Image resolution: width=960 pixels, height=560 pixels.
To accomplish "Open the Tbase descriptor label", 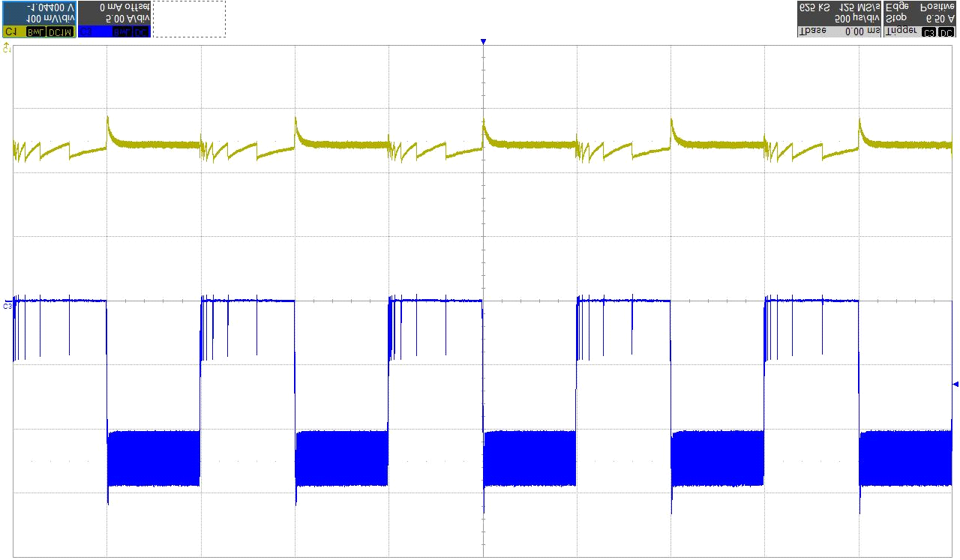I will pyautogui.click(x=811, y=31).
